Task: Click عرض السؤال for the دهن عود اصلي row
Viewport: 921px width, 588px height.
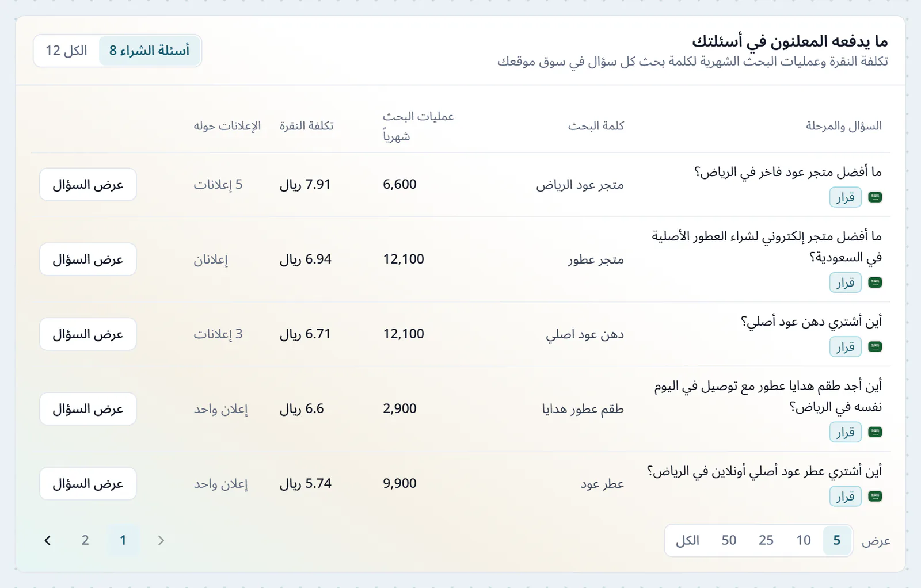Action: (88, 334)
